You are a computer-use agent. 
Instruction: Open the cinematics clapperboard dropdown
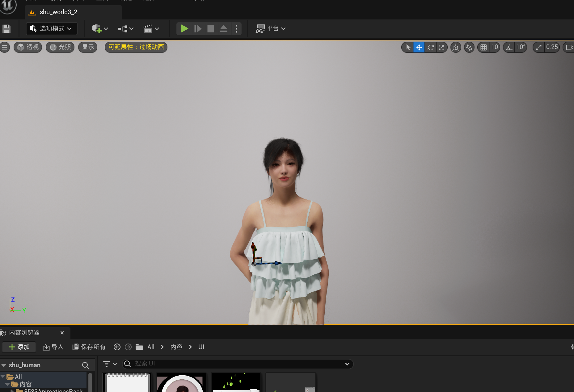[151, 29]
